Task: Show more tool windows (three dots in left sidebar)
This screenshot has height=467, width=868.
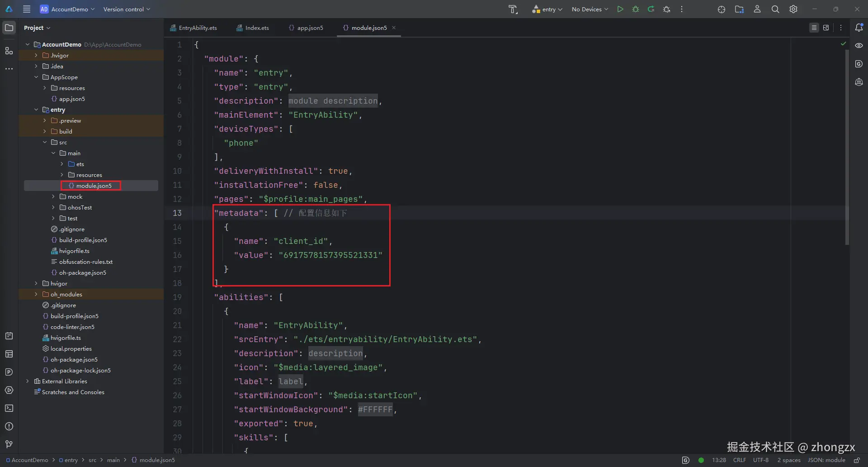Action: (x=9, y=69)
